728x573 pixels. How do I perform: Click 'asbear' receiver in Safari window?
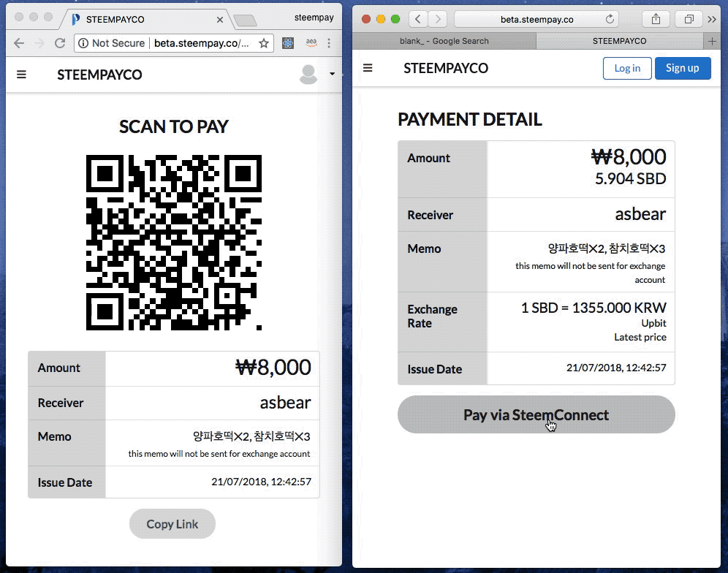click(x=640, y=214)
